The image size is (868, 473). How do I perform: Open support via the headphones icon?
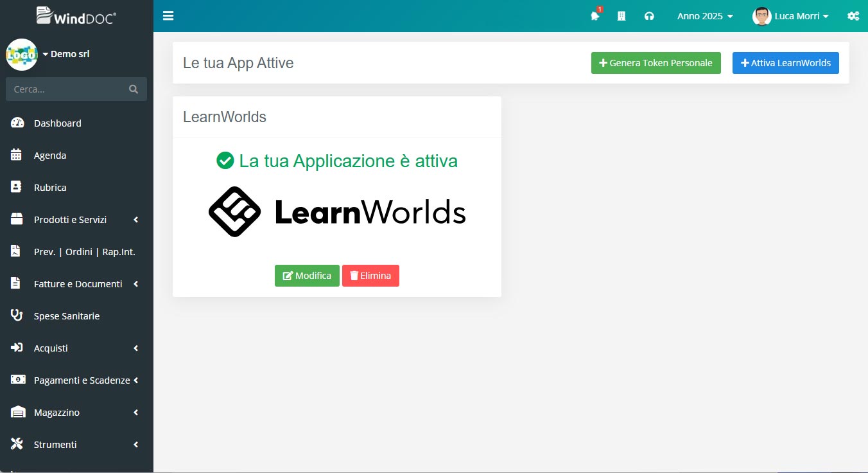(649, 16)
